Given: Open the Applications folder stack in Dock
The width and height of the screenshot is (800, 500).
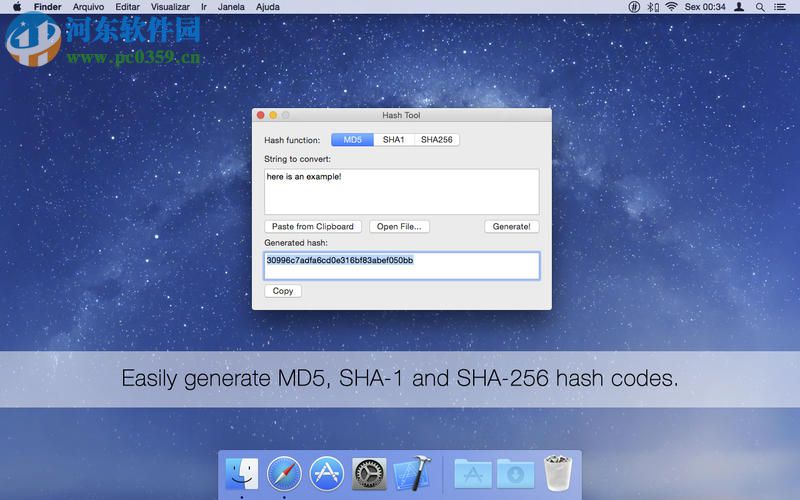Looking at the screenshot, I should point(473,474).
